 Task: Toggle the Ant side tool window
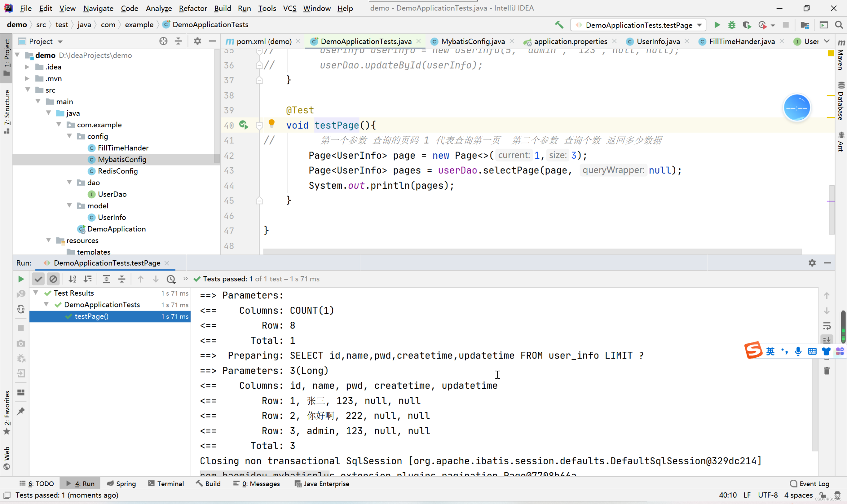click(x=841, y=142)
